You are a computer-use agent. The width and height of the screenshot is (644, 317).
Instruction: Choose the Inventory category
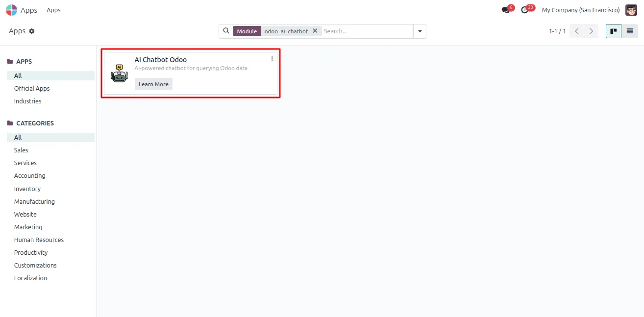pos(27,189)
